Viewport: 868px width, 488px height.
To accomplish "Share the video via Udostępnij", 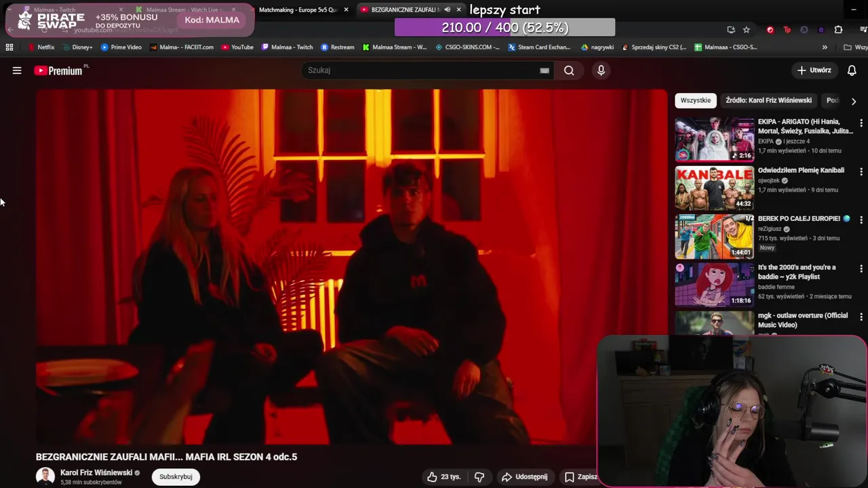I will [524, 476].
